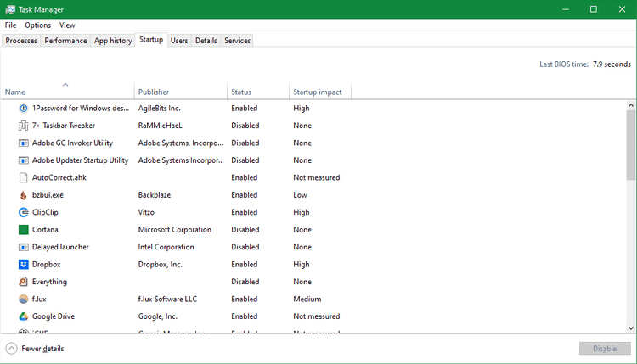The width and height of the screenshot is (637, 364).
Task: Collapse view with Fewer details arrow
Action: [x=11, y=349]
